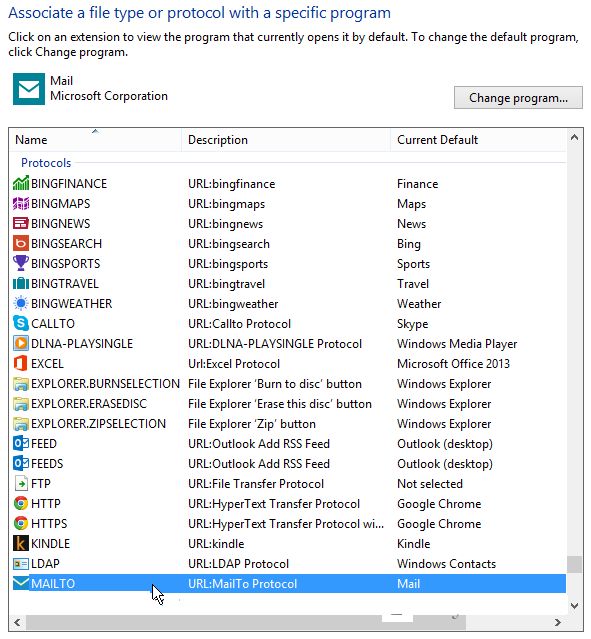Click the KINDLE app icon
The height and width of the screenshot is (639, 591).
point(21,543)
